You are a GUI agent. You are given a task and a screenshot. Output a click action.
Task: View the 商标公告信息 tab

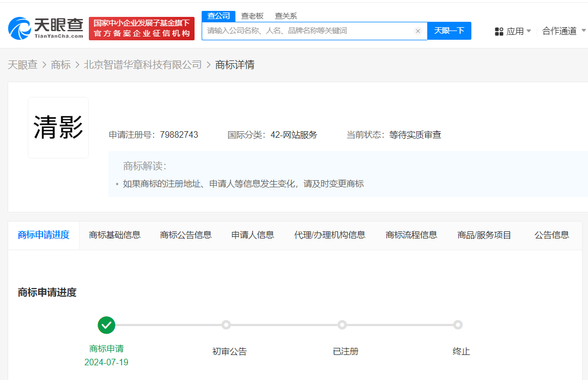184,235
